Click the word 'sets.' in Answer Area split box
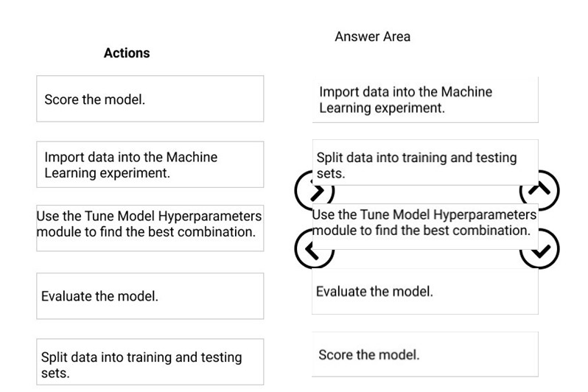The width and height of the screenshot is (588, 392). pos(331,174)
